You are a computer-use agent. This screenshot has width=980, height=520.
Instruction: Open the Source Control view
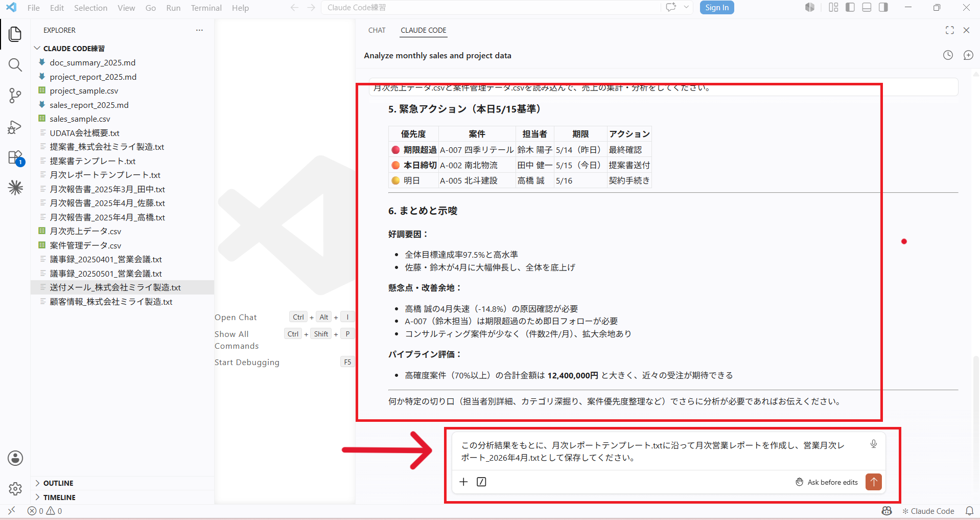15,96
